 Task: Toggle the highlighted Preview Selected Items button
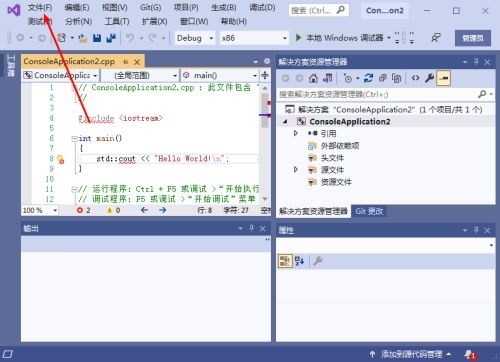[x=444, y=78]
